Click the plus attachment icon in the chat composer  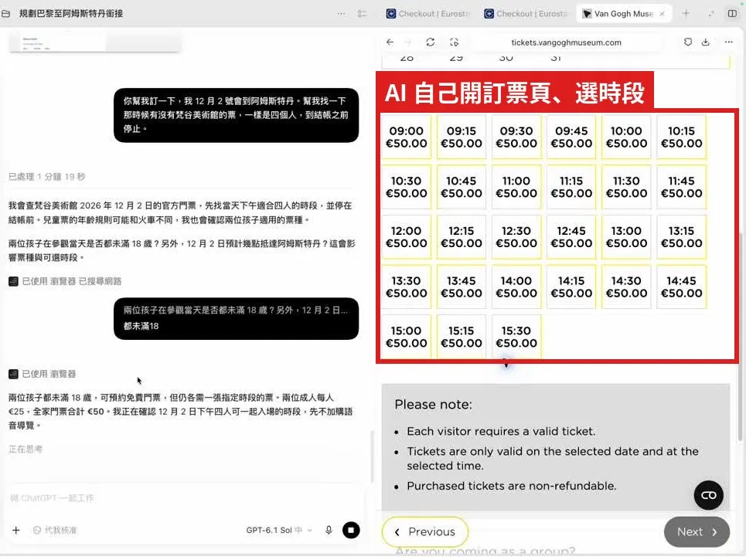(16, 530)
